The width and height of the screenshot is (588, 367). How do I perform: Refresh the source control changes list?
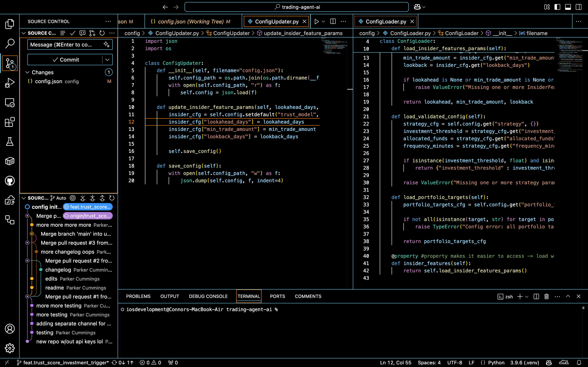102,33
